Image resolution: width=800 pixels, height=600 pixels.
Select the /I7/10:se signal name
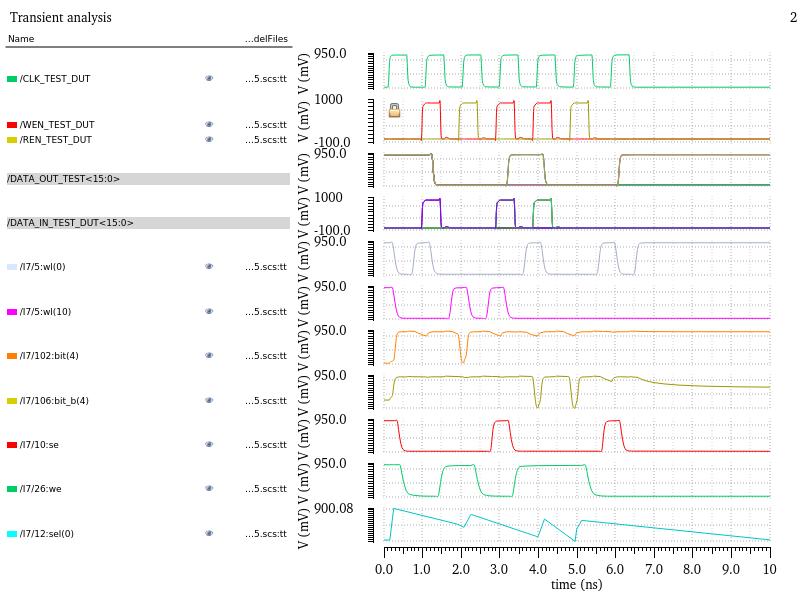(x=39, y=445)
